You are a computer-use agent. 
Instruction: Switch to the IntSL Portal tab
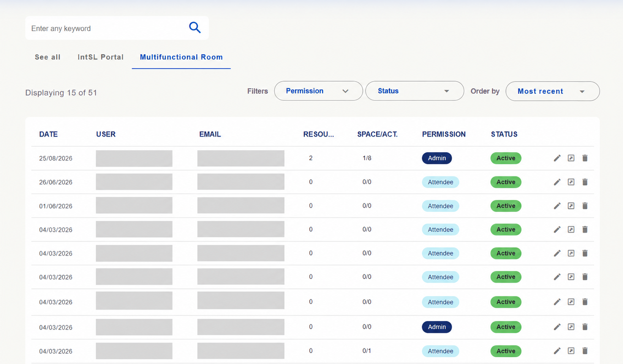pos(100,57)
